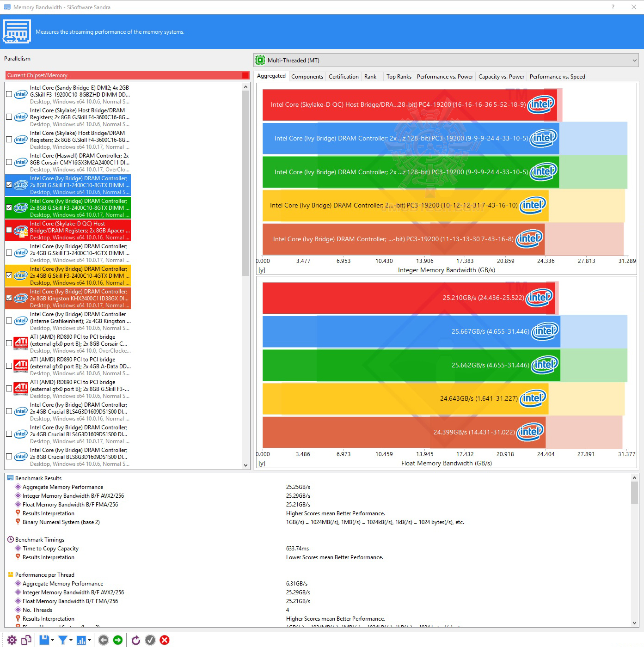The height and width of the screenshot is (647, 644).
Task: Confirm with the grey checkmark button
Action: pyautogui.click(x=150, y=640)
